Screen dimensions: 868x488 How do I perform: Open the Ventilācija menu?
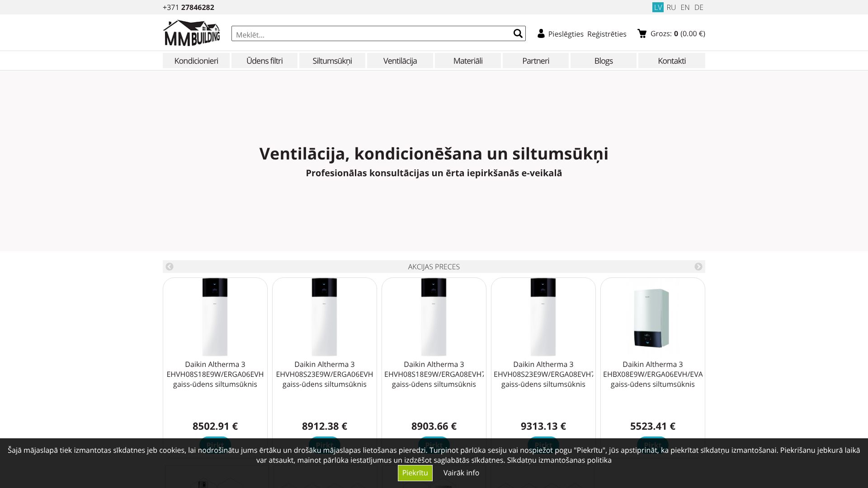click(x=400, y=61)
